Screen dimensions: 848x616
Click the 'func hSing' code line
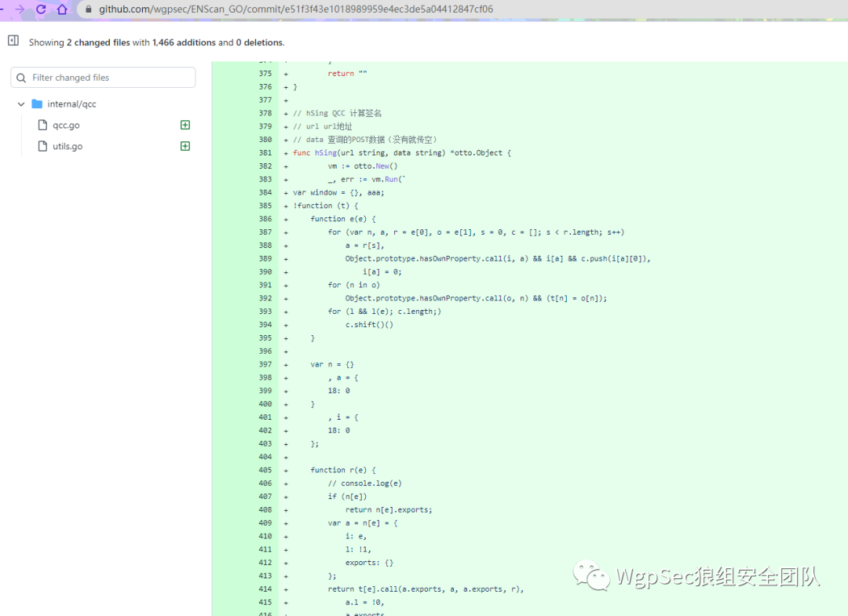pos(401,153)
